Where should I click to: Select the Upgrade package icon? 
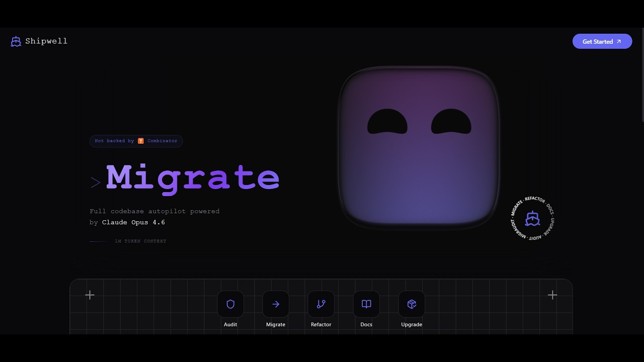pyautogui.click(x=412, y=304)
